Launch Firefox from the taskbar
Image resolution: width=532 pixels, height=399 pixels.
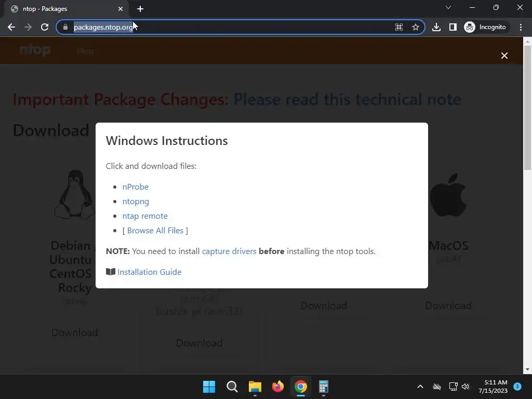coord(278,387)
